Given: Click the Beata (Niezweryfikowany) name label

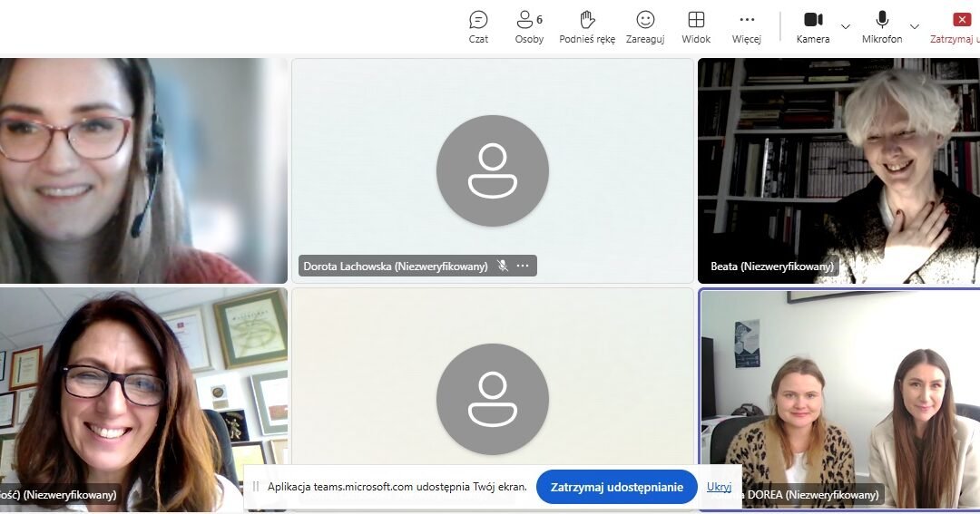Looking at the screenshot, I should pyautogui.click(x=772, y=266).
